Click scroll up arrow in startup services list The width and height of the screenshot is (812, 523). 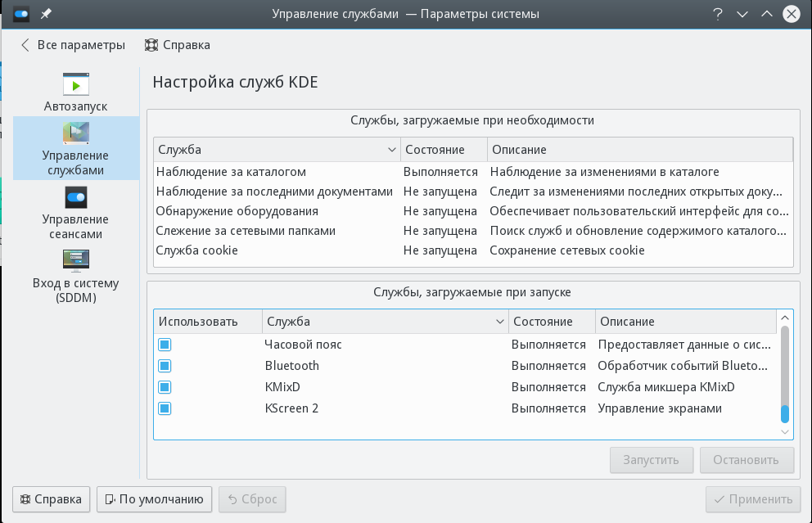tap(785, 318)
